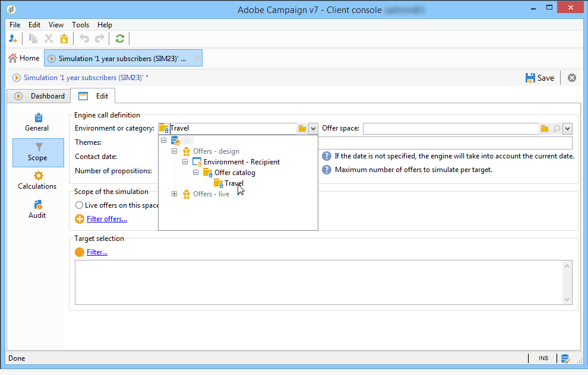Close the simulation with the round X icon
Screen dimensions: 588x375
click(572, 78)
